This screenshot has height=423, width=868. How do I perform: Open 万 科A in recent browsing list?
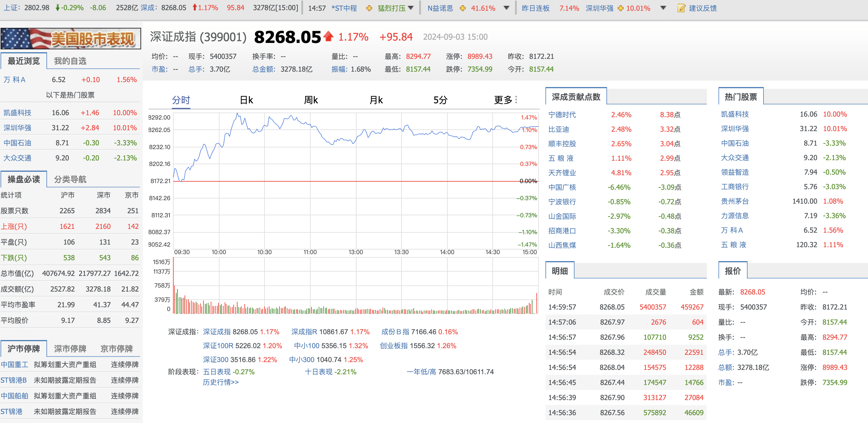point(15,80)
